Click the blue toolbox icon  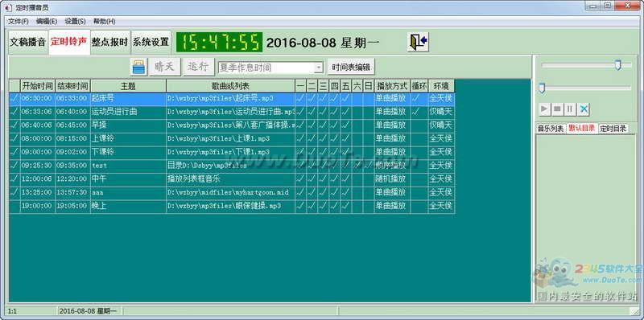[138, 67]
